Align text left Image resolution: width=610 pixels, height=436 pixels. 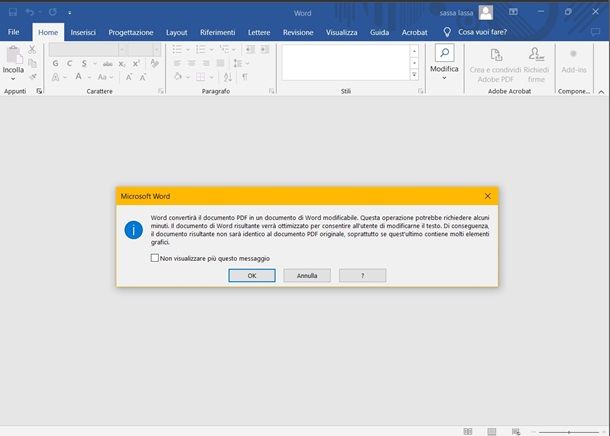tap(177, 63)
